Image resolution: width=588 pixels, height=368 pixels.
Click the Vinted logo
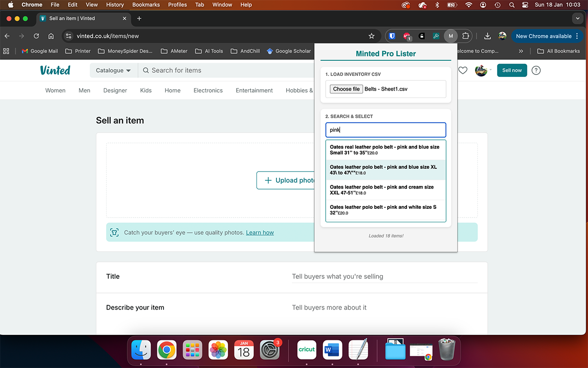tap(55, 70)
